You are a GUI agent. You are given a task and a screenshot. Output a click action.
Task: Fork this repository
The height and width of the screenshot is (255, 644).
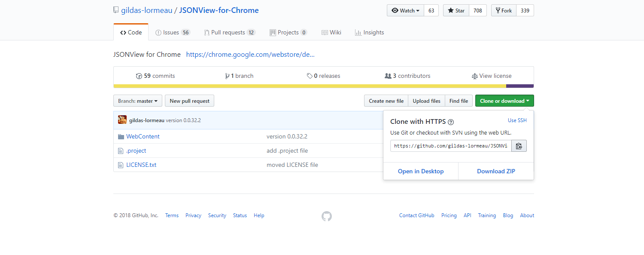(504, 11)
